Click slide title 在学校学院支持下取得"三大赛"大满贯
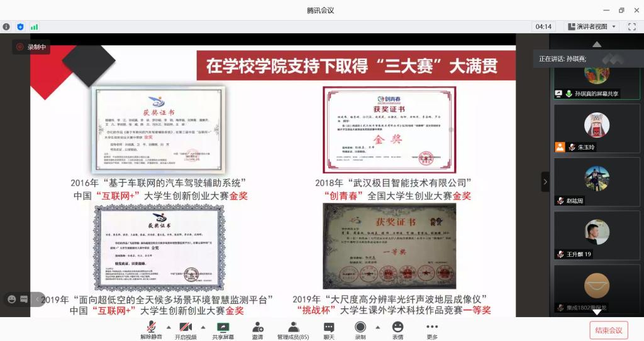The height and width of the screenshot is (341, 644). [x=352, y=66]
